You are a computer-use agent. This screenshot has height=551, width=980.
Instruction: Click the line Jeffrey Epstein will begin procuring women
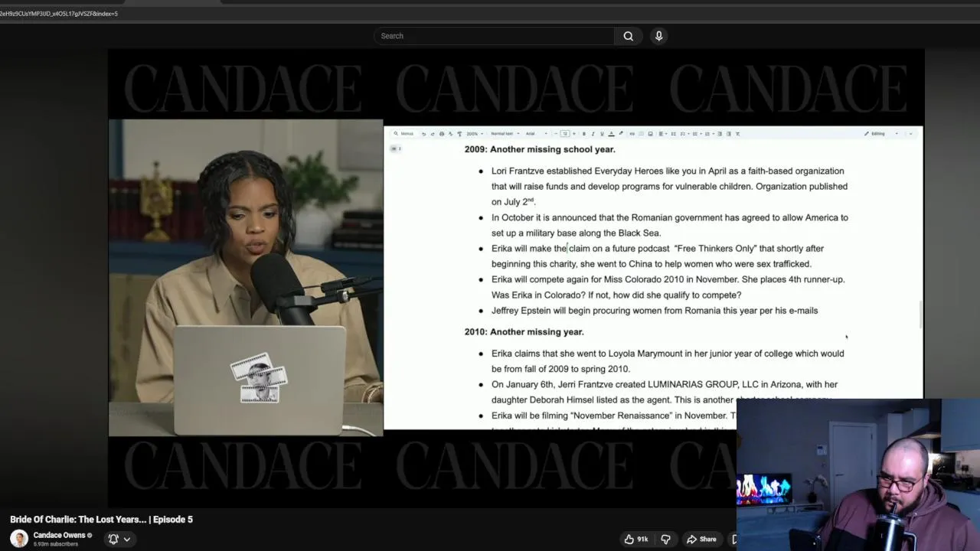pos(655,311)
